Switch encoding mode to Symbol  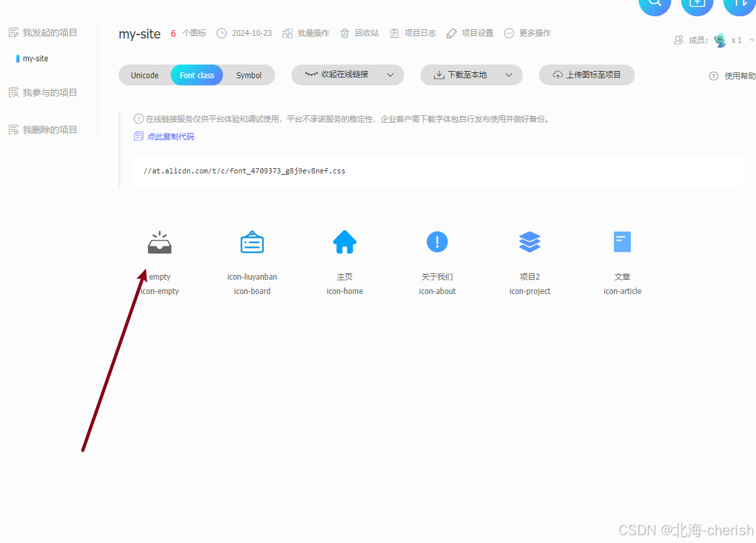pos(248,75)
